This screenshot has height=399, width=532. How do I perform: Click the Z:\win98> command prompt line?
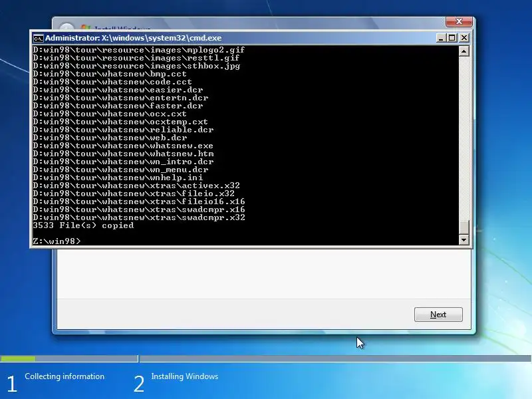pyautogui.click(x=57, y=241)
